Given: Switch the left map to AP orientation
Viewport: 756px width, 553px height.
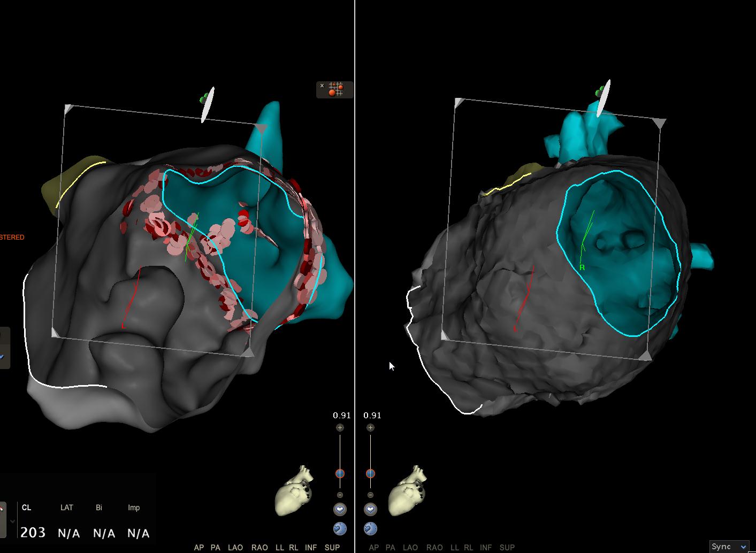Looking at the screenshot, I should (x=199, y=547).
